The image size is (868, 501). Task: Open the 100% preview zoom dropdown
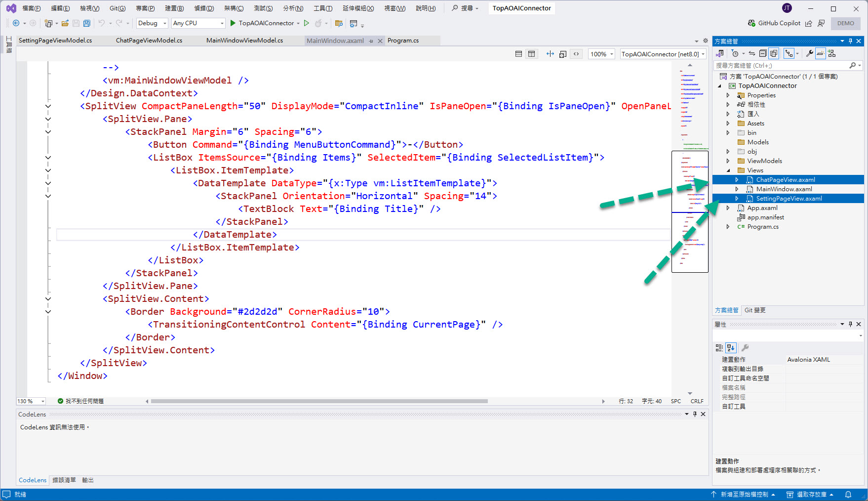coord(601,54)
